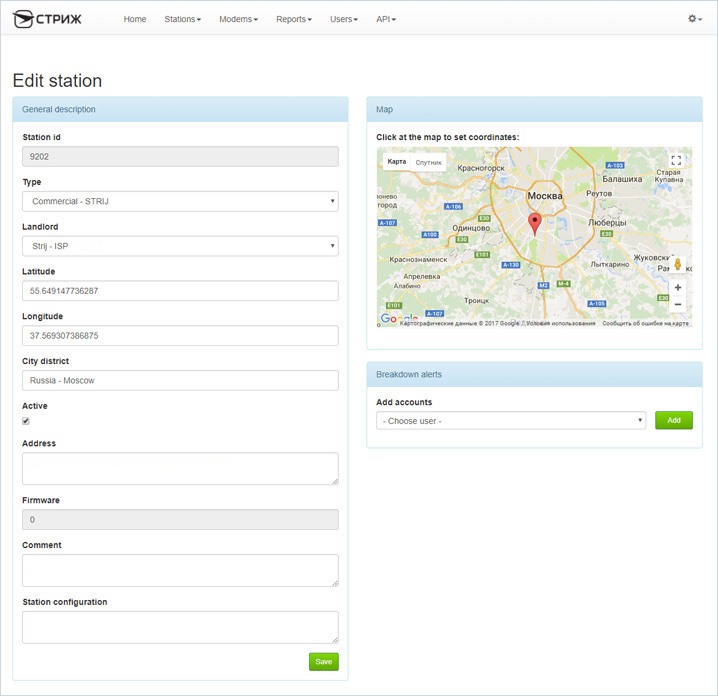Switch map to Спутник satellite view
This screenshot has width=718, height=696.
coord(429,162)
